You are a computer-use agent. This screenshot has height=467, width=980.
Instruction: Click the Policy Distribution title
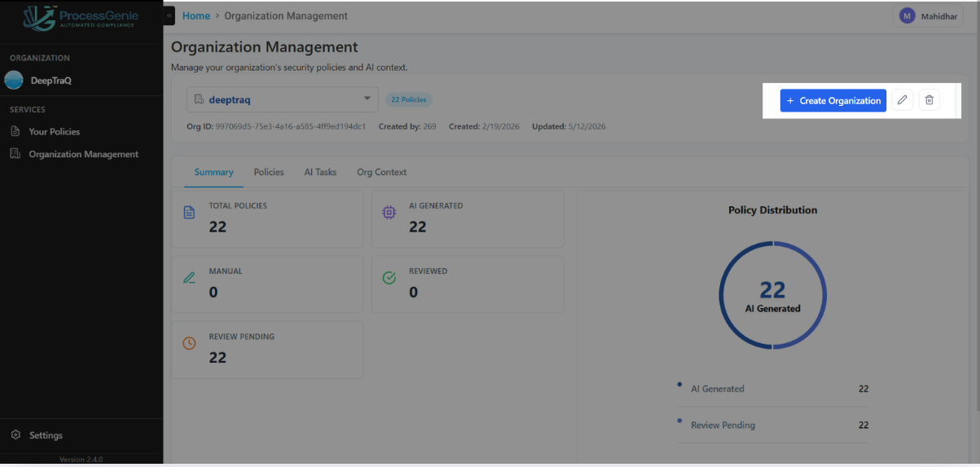[772, 209]
